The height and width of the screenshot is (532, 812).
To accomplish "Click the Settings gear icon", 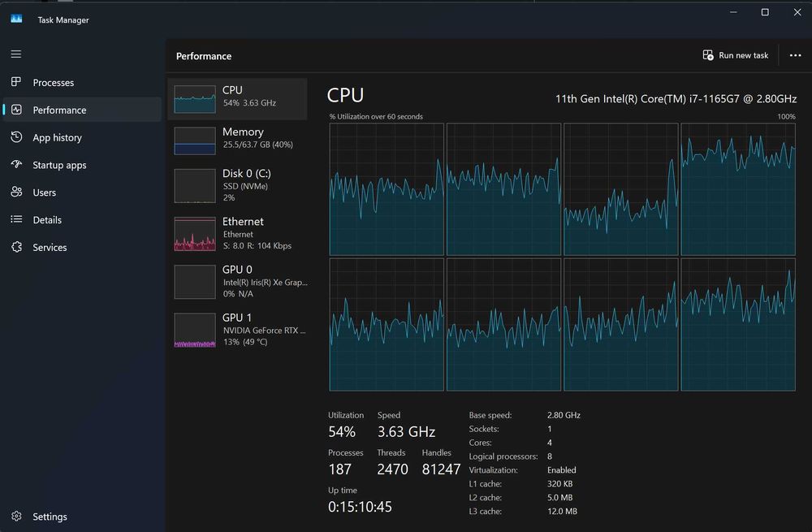I will tap(16, 516).
